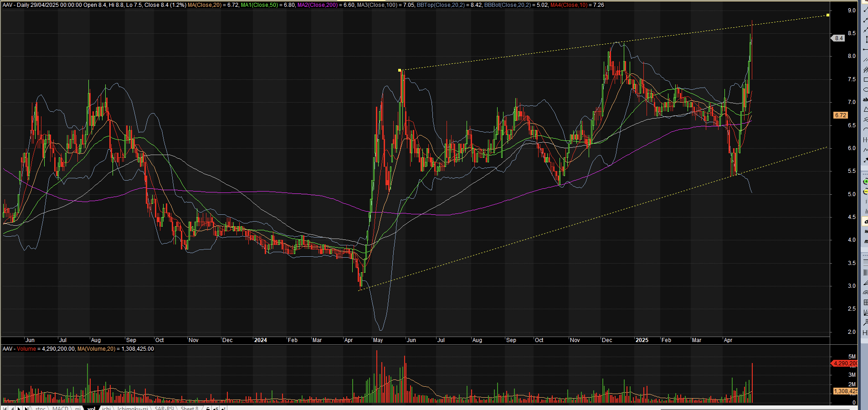Click the yellow zoom out icon
Screen dimensions: 868x410
tap(865, 192)
